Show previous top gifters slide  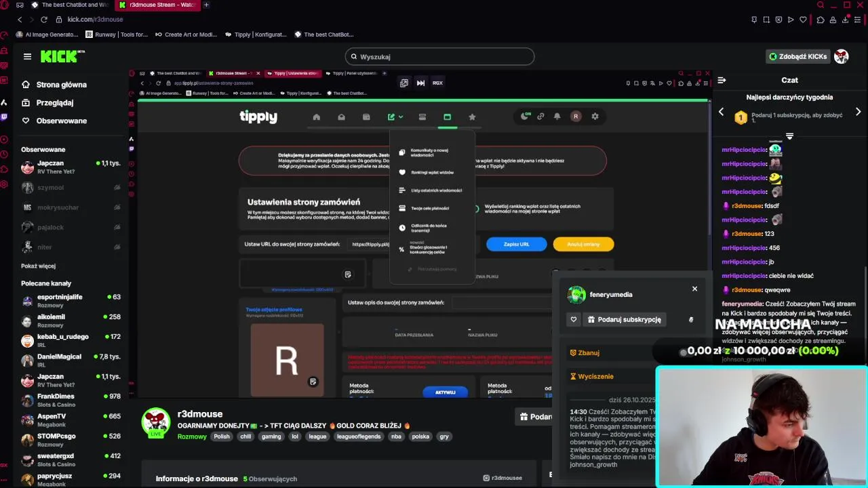click(x=721, y=112)
